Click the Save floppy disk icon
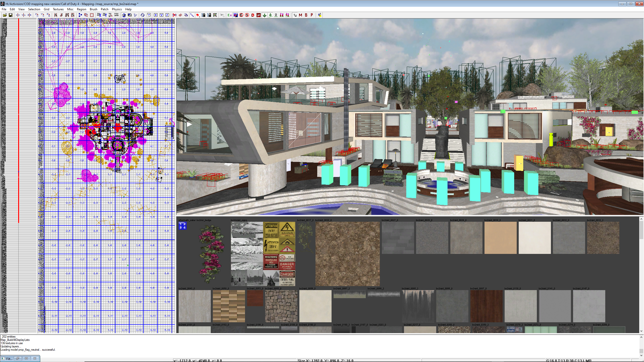Viewport: 644px width, 362px height. (x=11, y=15)
